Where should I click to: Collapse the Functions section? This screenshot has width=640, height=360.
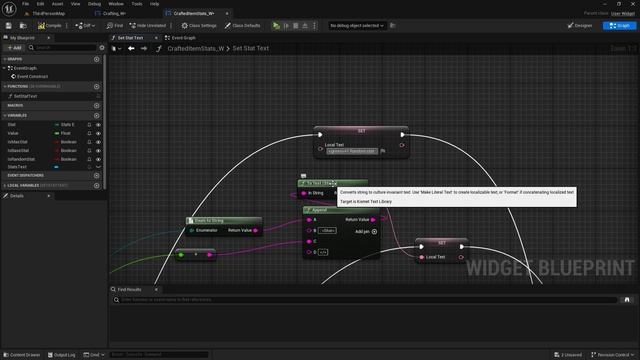(4, 87)
